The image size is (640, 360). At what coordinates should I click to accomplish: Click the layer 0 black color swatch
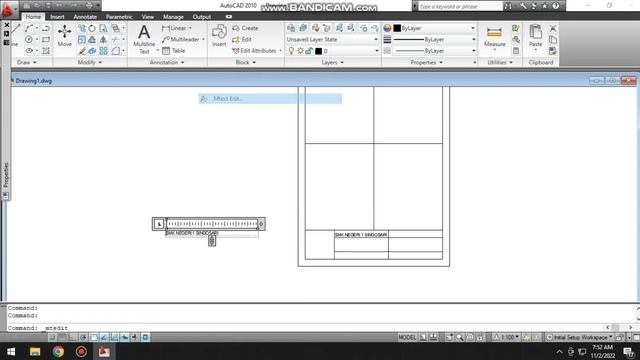[x=318, y=51]
